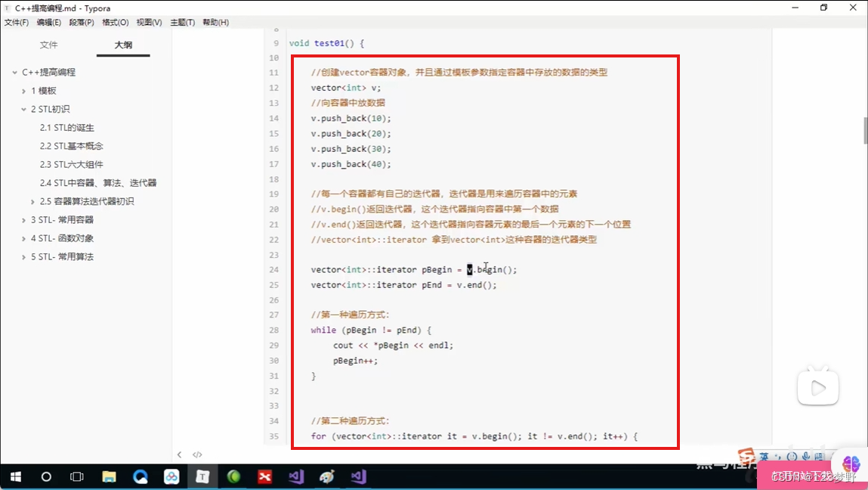The image size is (868, 490).
Task: Click the line 'vector<int> v;'
Action: coord(346,88)
